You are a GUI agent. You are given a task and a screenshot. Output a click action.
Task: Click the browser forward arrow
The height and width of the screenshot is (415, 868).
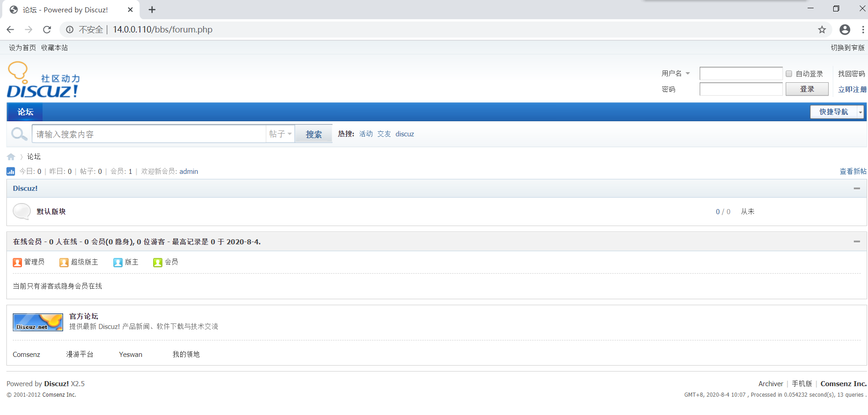click(x=28, y=30)
